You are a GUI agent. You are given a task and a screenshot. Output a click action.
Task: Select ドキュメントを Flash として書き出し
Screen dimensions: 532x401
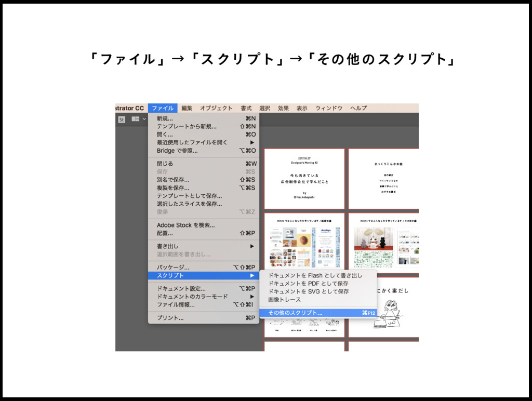click(318, 275)
